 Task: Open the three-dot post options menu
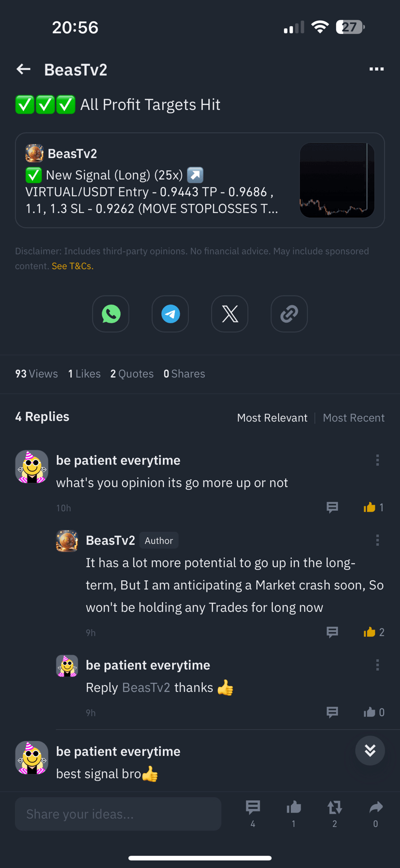376,70
